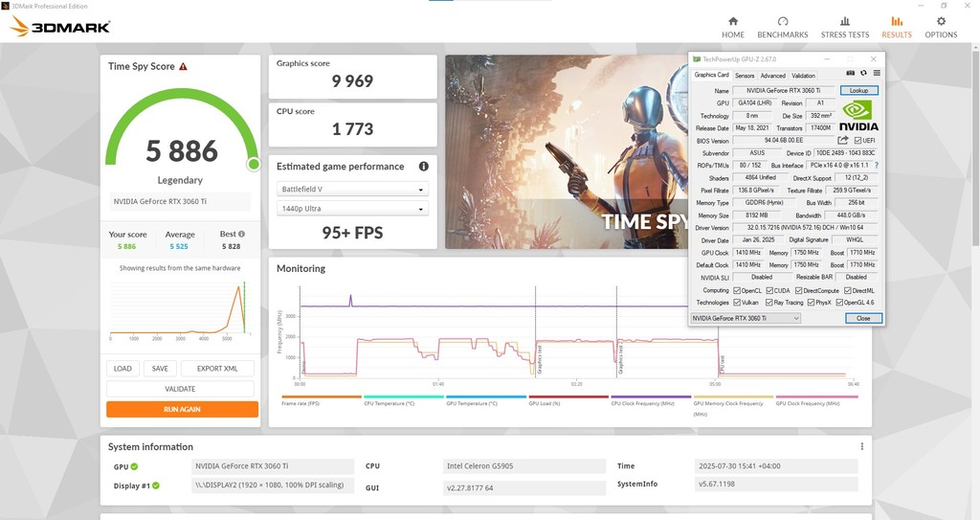The image size is (980, 520).
Task: Click the page vertical scrollbar thumb
Action: 973,147
